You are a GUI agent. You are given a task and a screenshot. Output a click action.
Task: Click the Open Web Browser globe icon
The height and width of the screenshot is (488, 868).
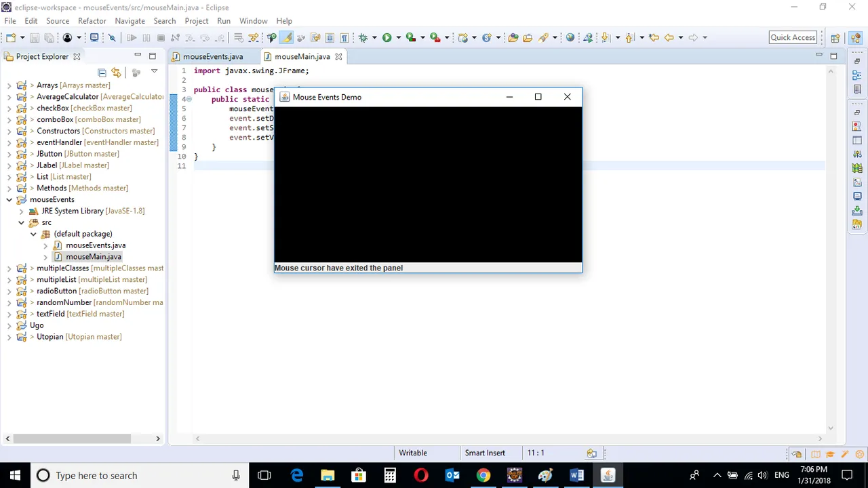(570, 37)
